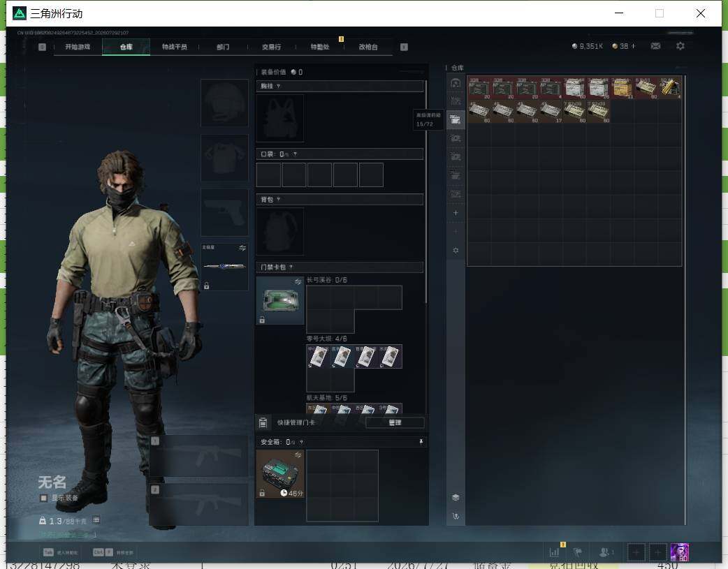Viewport: 728px width, 569px height.
Task: Open the friends list icon
Action: [605, 552]
